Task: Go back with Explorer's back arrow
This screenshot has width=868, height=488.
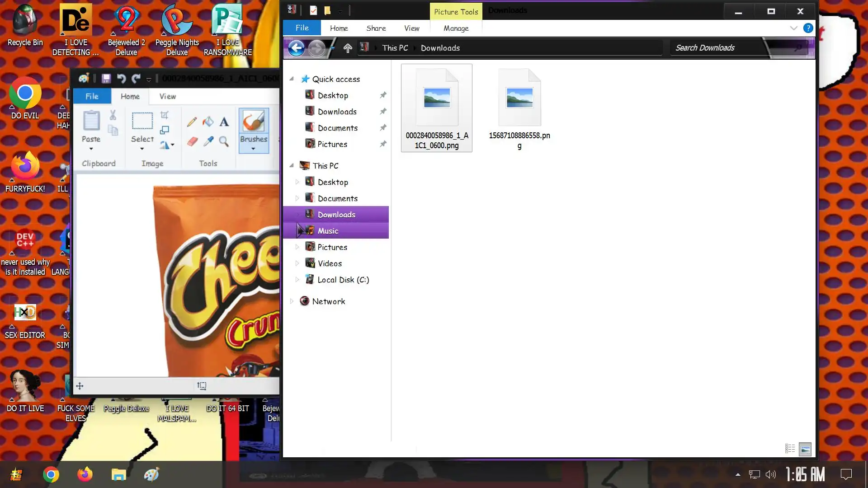Action: (x=297, y=48)
